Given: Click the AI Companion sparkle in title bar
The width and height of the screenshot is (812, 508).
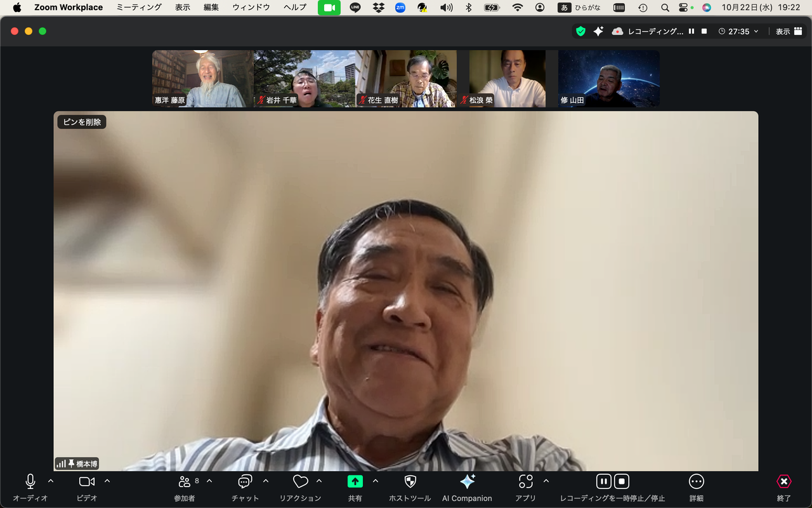Looking at the screenshot, I should [598, 31].
